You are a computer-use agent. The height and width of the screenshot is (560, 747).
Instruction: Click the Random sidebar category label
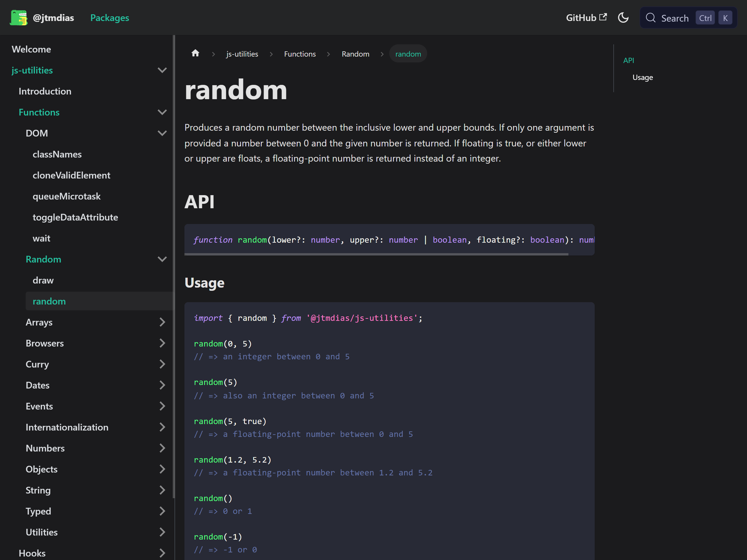[x=43, y=259]
